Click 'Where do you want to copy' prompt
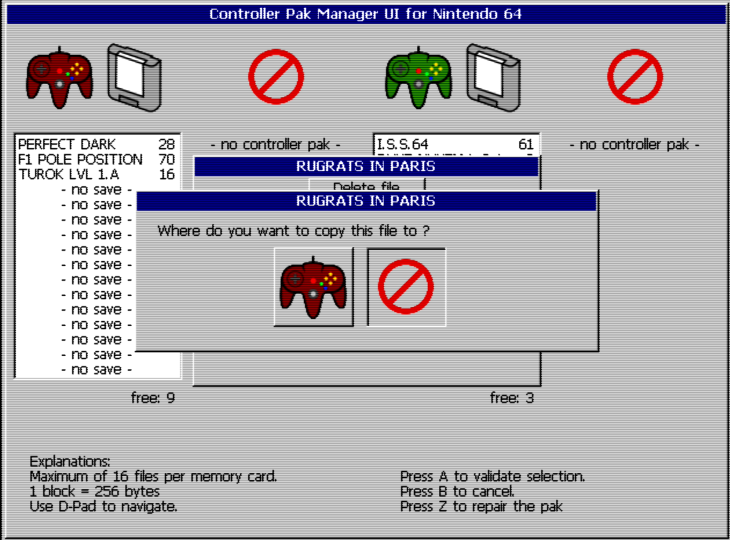 point(294,231)
